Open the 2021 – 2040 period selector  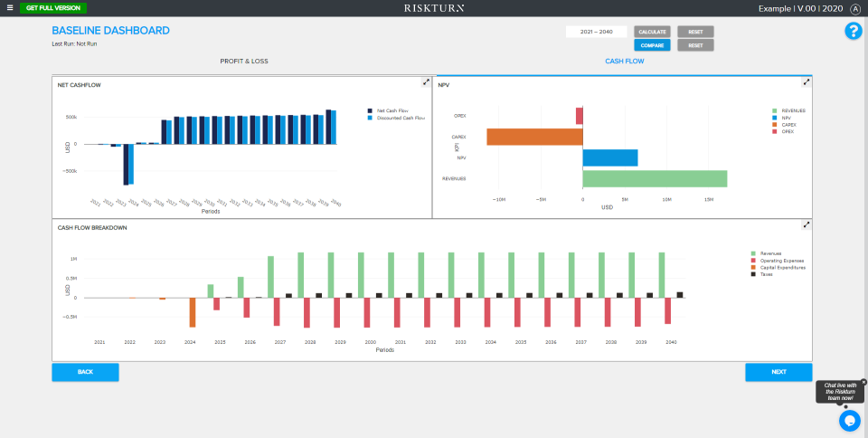click(x=596, y=32)
